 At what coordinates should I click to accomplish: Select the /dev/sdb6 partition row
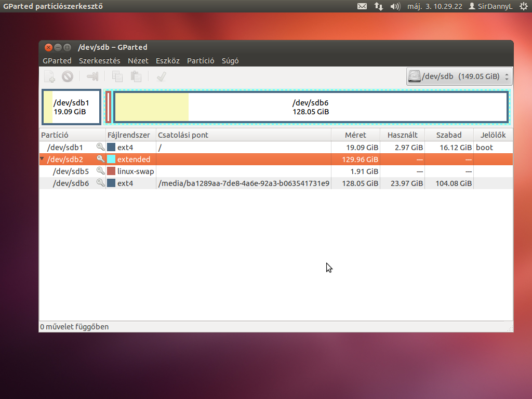276,183
